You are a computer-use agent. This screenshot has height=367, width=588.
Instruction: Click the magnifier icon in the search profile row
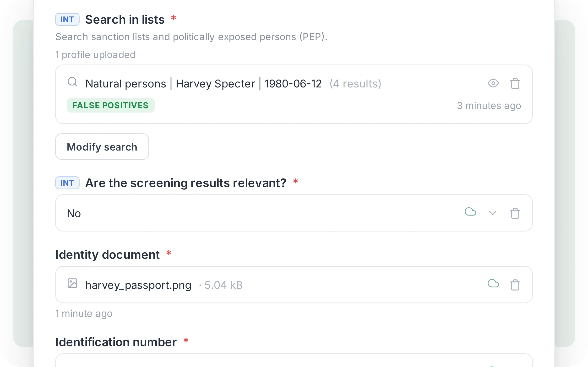[x=72, y=82]
